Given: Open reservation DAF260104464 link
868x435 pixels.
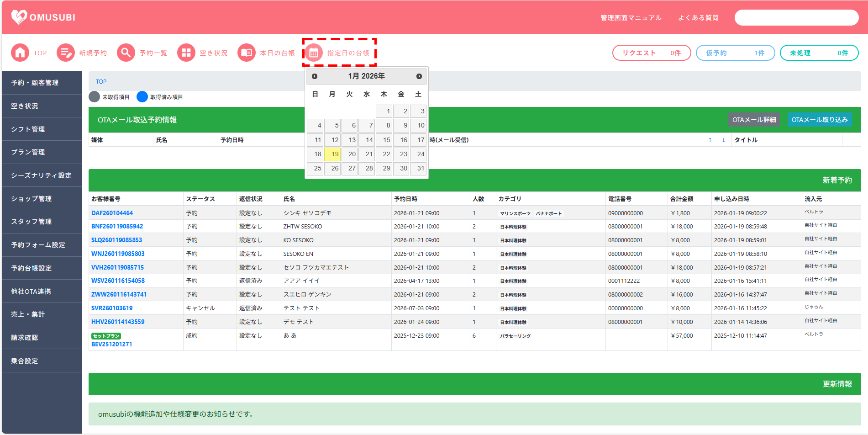Looking at the screenshot, I should point(112,213).
